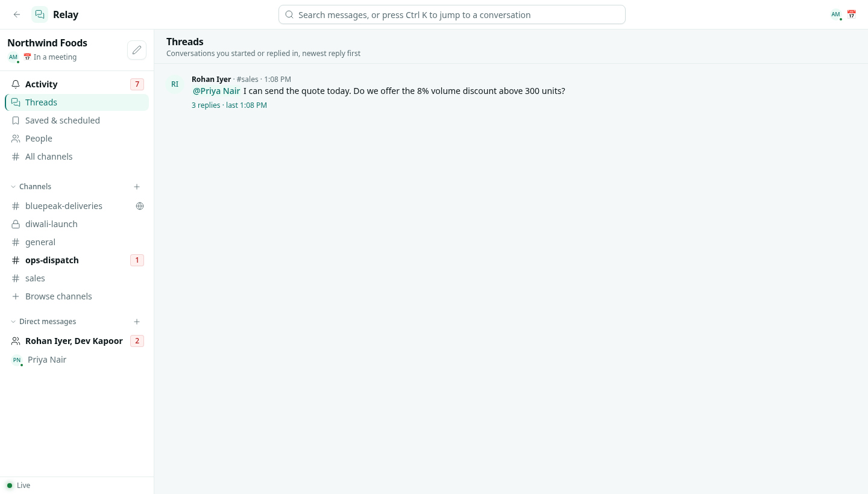Viewport: 868px width, 494px height.
Task: Click the AM avatar in top right
Action: click(x=835, y=14)
